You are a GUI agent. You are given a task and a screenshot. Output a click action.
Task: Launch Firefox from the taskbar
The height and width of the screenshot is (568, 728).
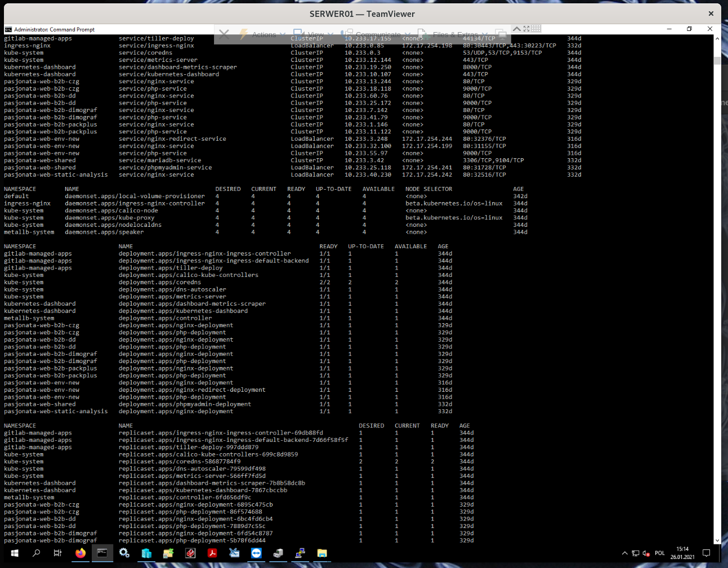pyautogui.click(x=81, y=553)
